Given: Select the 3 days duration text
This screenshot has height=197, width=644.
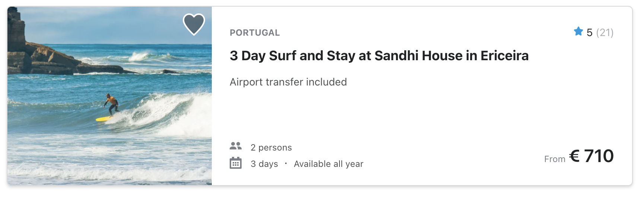Looking at the screenshot, I should point(264,164).
